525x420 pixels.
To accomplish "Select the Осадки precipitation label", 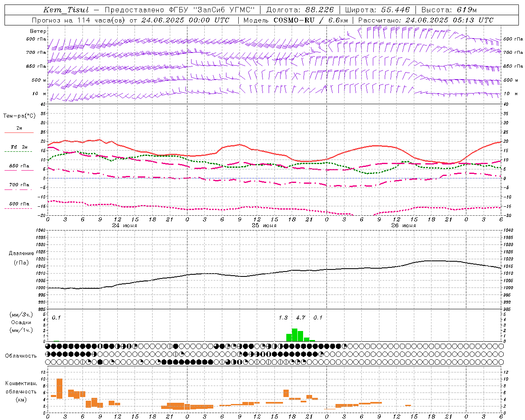I will (21, 322).
